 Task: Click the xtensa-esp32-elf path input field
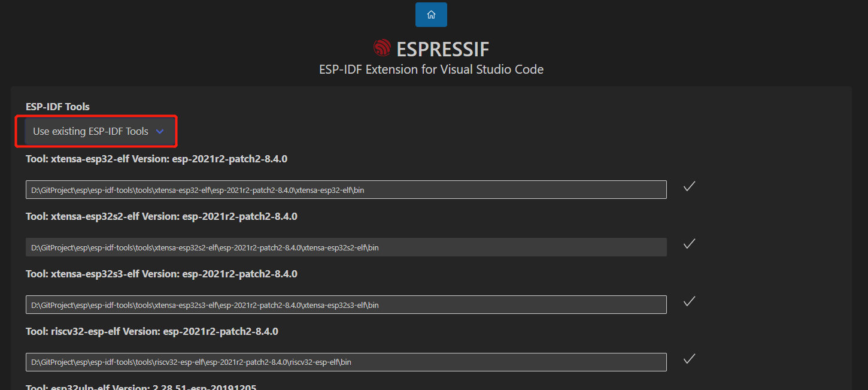tap(345, 189)
